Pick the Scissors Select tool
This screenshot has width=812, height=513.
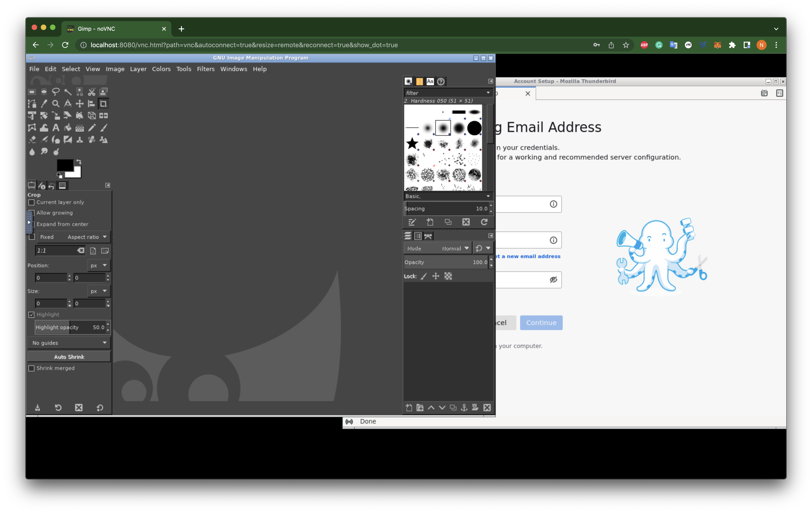91,92
